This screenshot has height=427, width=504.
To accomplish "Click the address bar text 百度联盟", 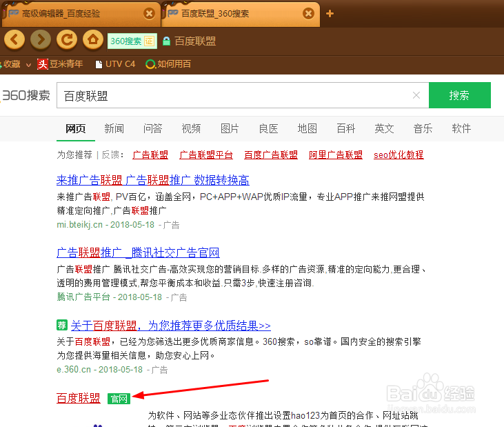I will (x=195, y=41).
